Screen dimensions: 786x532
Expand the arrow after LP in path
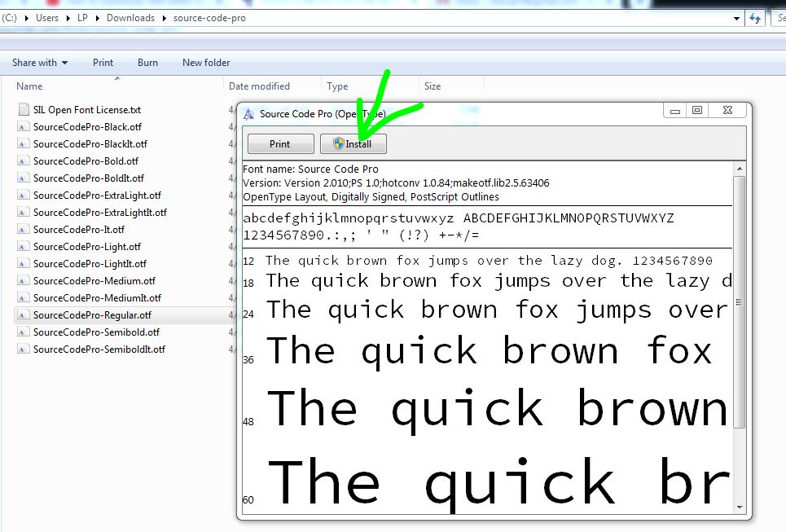coord(97,19)
